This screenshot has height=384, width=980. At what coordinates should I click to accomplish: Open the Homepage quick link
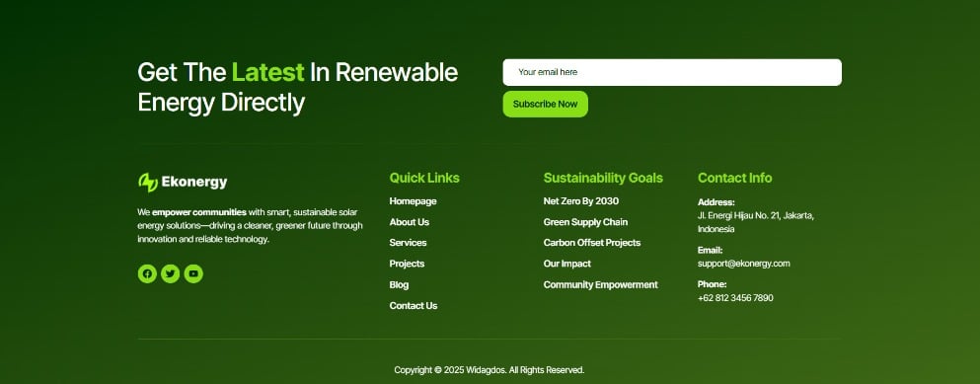click(414, 201)
